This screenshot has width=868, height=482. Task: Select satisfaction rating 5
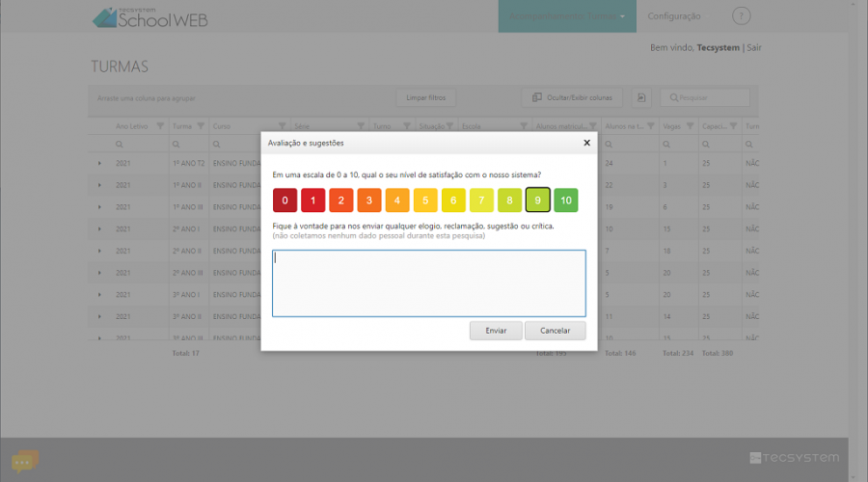[425, 201]
